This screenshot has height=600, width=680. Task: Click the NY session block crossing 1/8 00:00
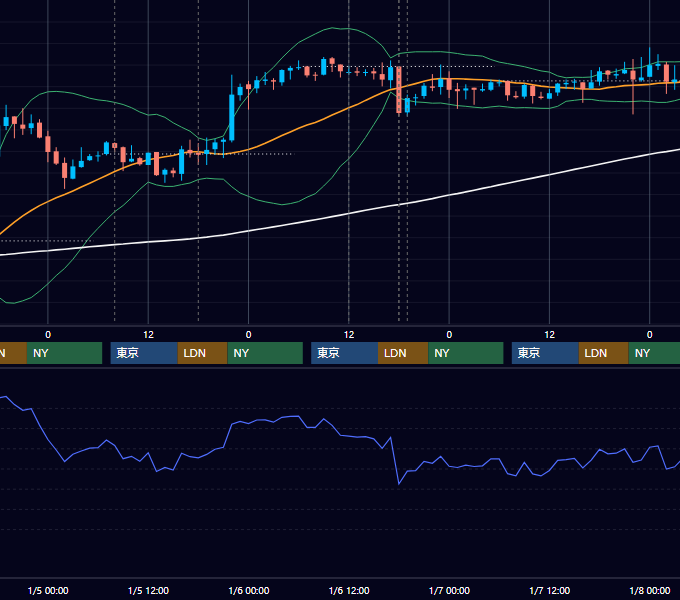tap(654, 353)
